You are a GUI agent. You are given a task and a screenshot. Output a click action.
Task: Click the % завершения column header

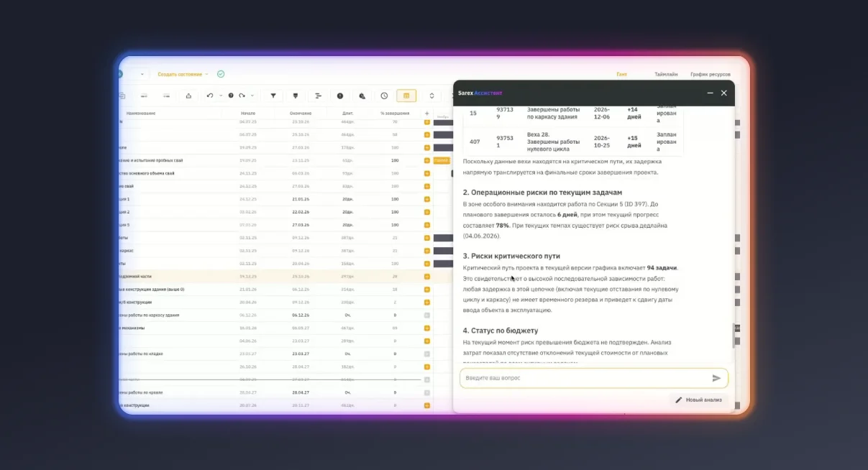395,114
